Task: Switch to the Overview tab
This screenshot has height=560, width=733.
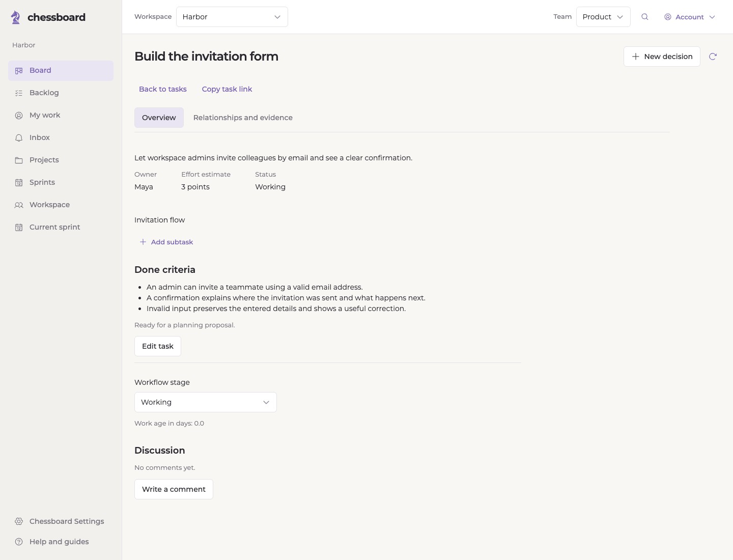Action: [x=159, y=118]
